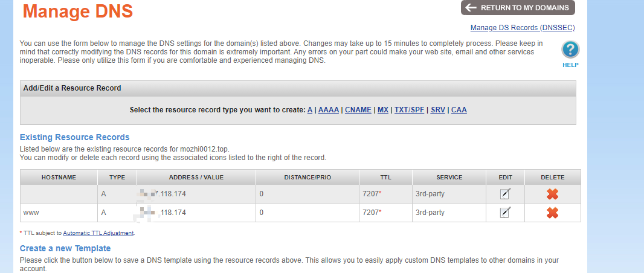The height and width of the screenshot is (273, 644).
Task: Click the TTL column header
Action: 385,178
